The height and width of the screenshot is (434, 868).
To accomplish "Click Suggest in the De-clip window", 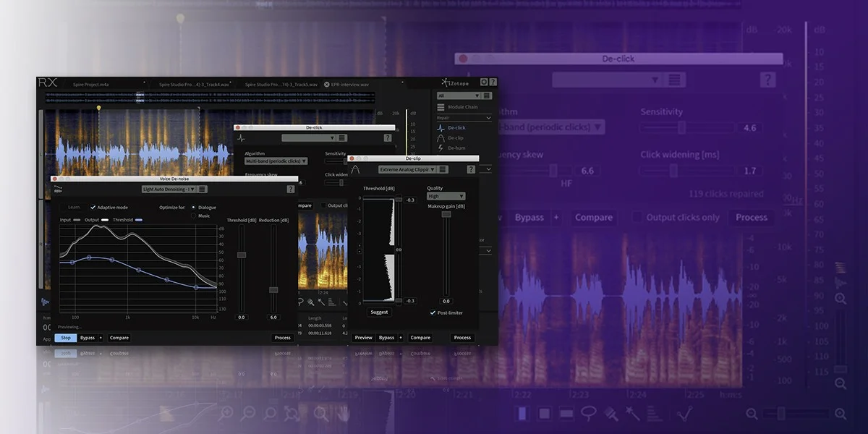I will pyautogui.click(x=379, y=312).
